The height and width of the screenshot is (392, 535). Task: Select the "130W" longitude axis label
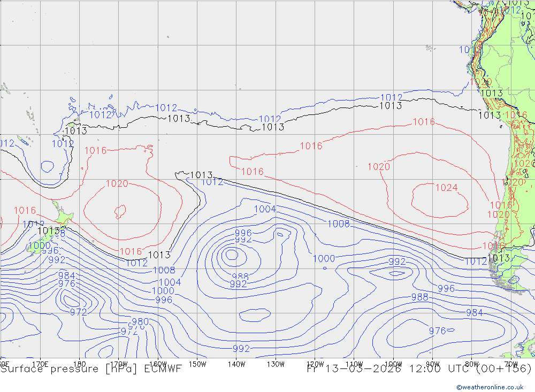[x=276, y=364]
